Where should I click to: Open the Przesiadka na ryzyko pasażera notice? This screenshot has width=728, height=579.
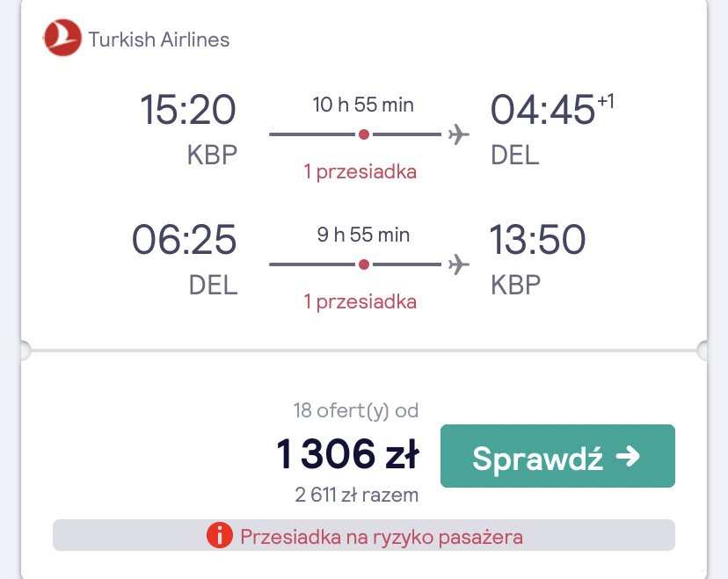click(x=364, y=535)
